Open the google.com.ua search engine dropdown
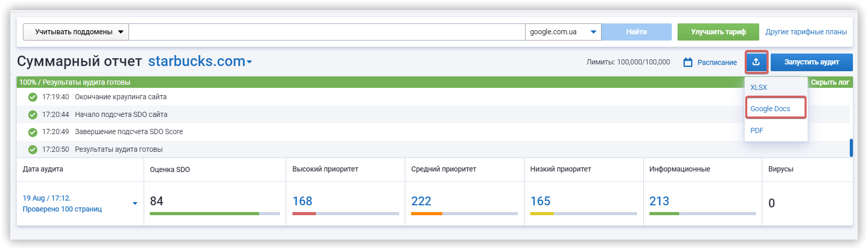 click(563, 32)
